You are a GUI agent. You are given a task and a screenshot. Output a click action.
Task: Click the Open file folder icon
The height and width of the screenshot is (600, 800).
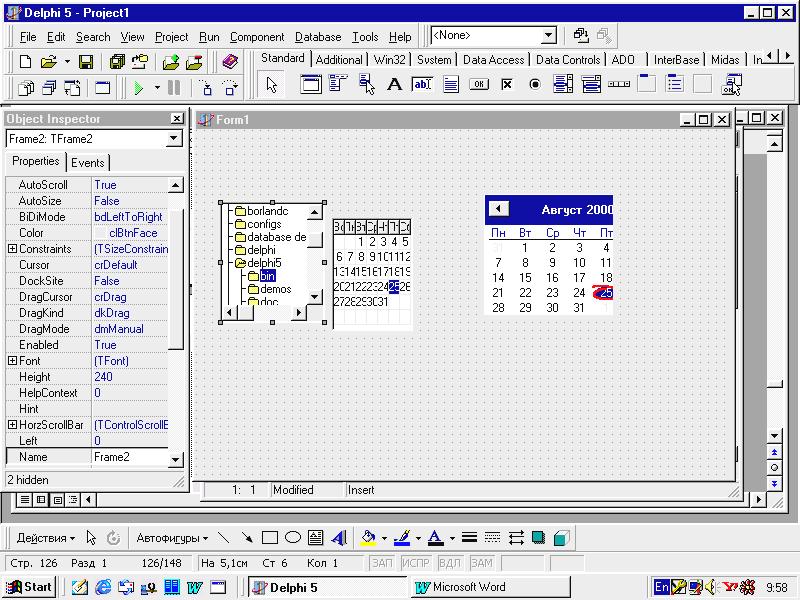point(48,62)
